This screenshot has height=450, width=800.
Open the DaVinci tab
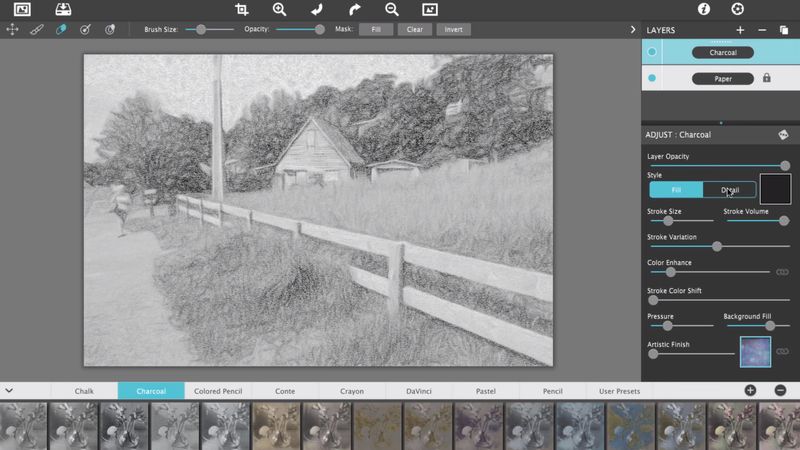[x=419, y=391]
